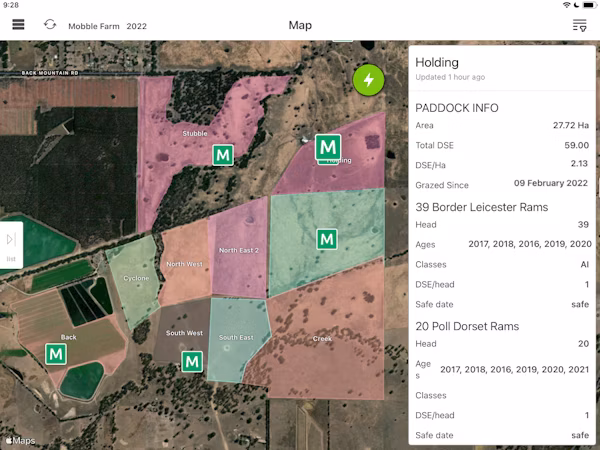Select the mob marker in Back paddock
Screen dimensions: 600x450
(56, 354)
